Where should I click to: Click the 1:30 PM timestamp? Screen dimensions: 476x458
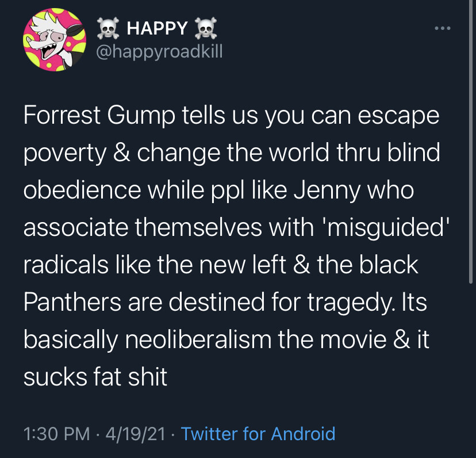57,433
